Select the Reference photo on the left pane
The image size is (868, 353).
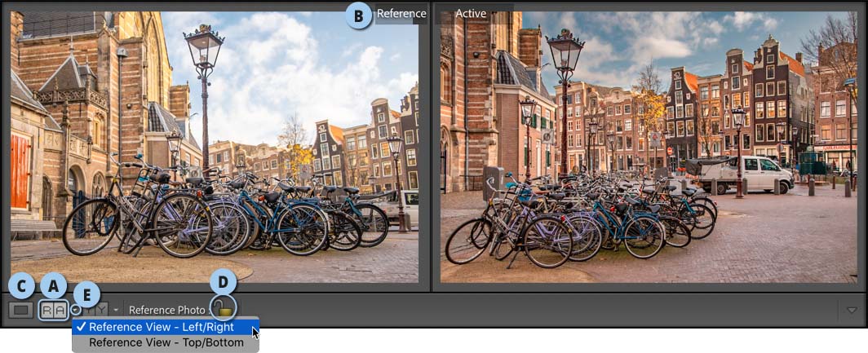point(215,148)
